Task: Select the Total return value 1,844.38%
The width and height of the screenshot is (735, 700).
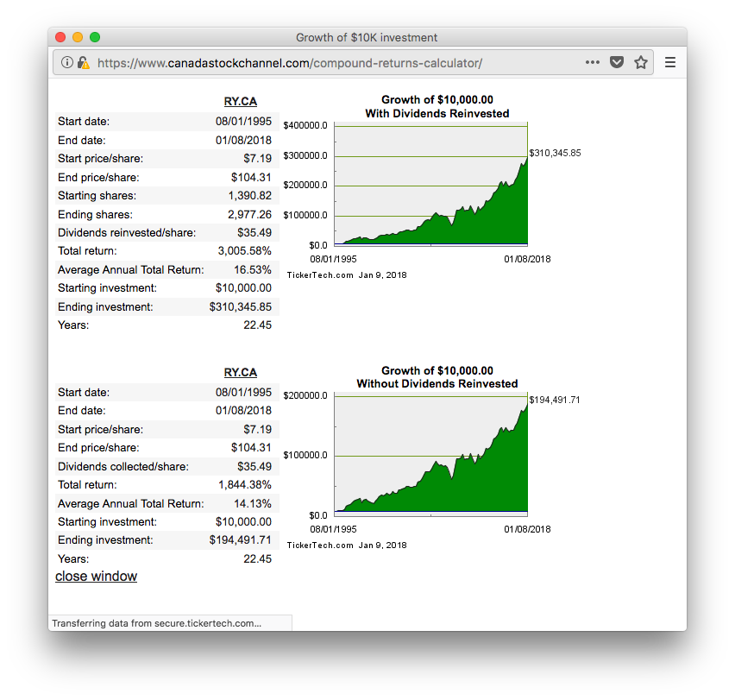Action: pos(245,485)
